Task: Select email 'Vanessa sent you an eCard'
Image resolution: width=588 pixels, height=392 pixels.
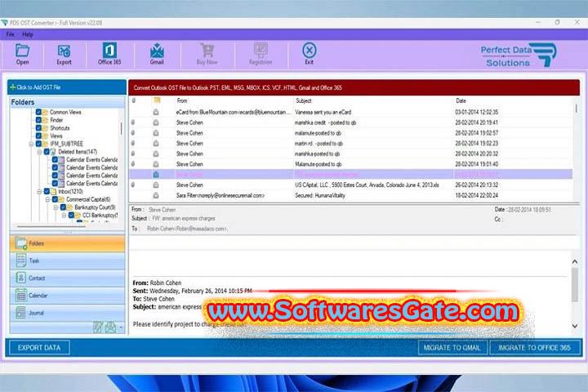Action: (x=350, y=112)
